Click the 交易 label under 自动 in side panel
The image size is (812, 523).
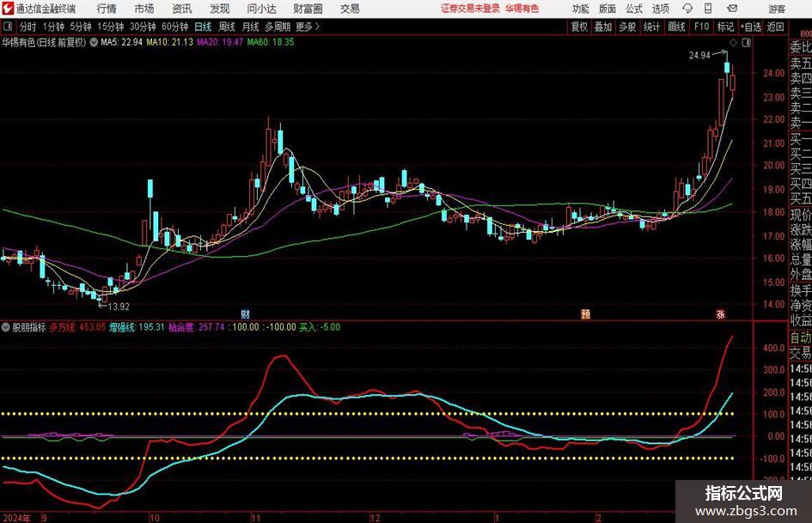point(801,353)
